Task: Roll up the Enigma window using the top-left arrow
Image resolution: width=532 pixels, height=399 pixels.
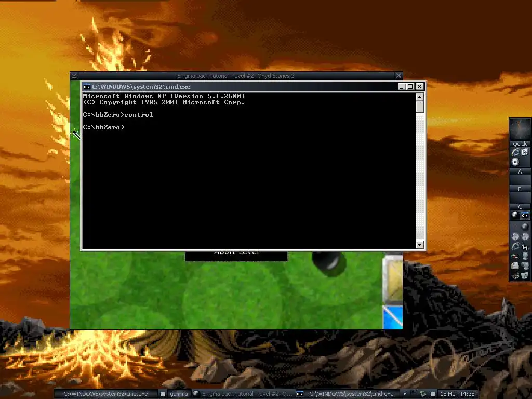Action: 74,75
